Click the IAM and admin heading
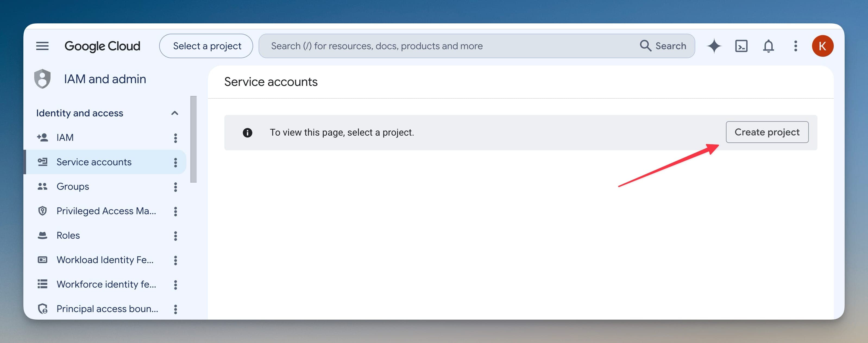The image size is (868, 343). pyautogui.click(x=105, y=79)
